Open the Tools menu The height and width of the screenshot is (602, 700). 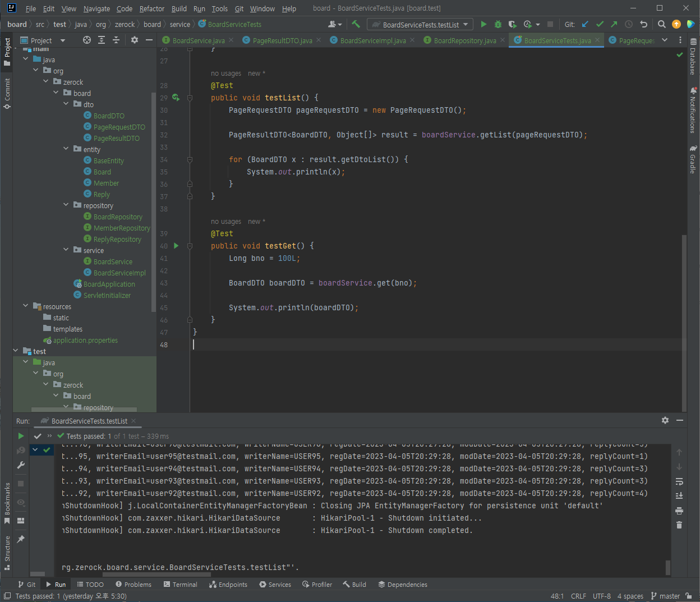tap(219, 8)
